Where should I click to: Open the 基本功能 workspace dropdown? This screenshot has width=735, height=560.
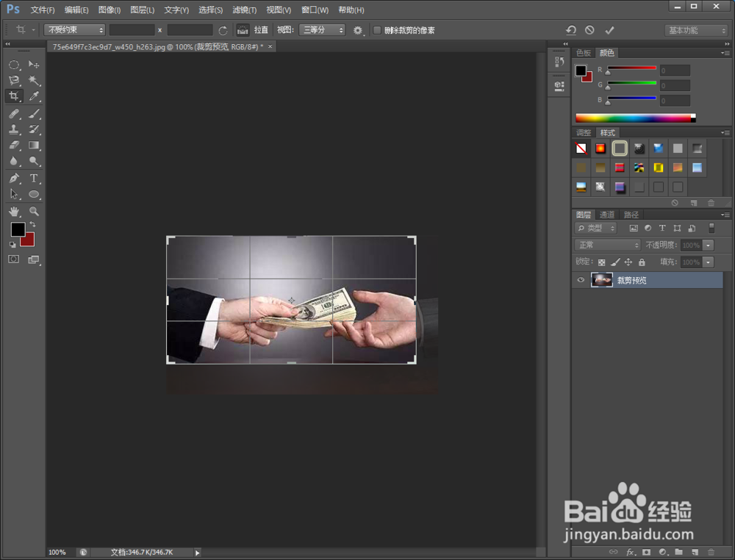point(695,30)
